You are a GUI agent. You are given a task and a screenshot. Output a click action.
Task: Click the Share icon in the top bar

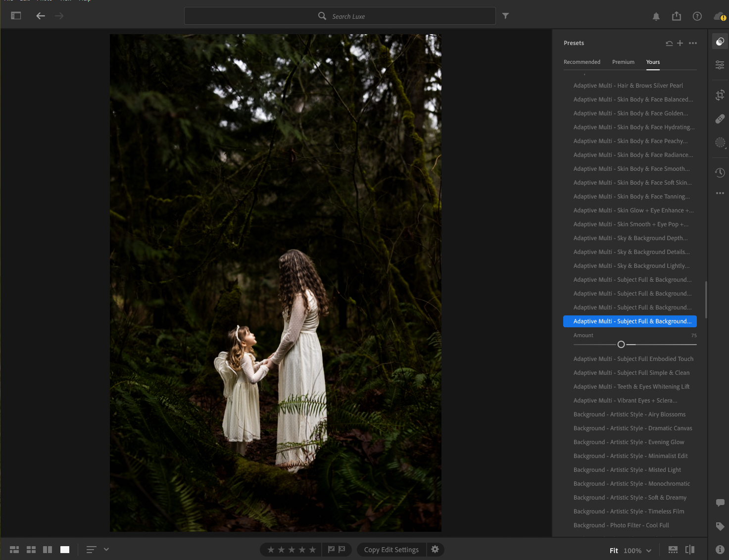tap(676, 16)
